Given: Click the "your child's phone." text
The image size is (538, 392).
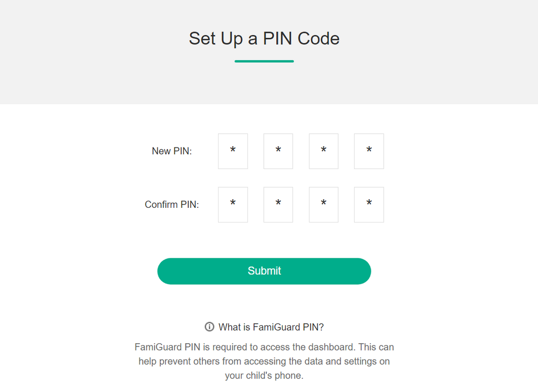Looking at the screenshot, I should click(264, 376).
